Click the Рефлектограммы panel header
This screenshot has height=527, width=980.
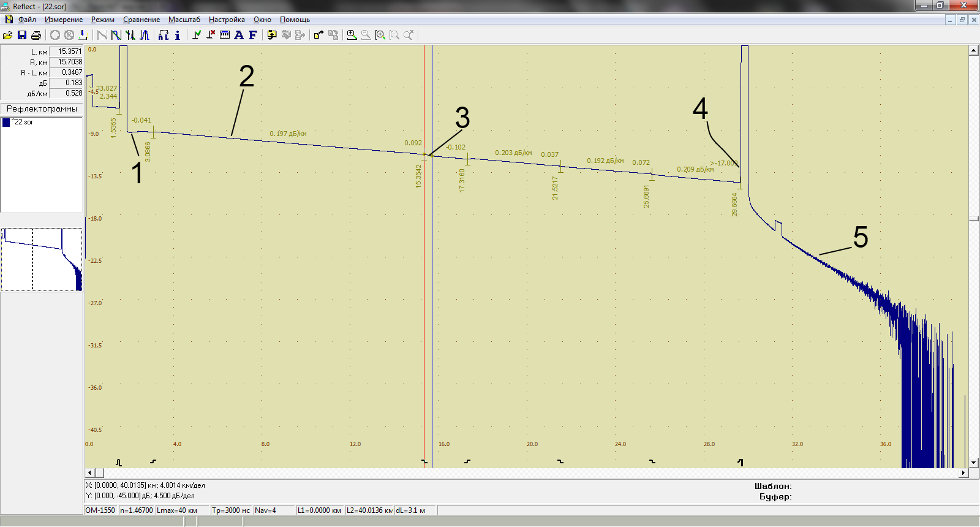pos(42,109)
